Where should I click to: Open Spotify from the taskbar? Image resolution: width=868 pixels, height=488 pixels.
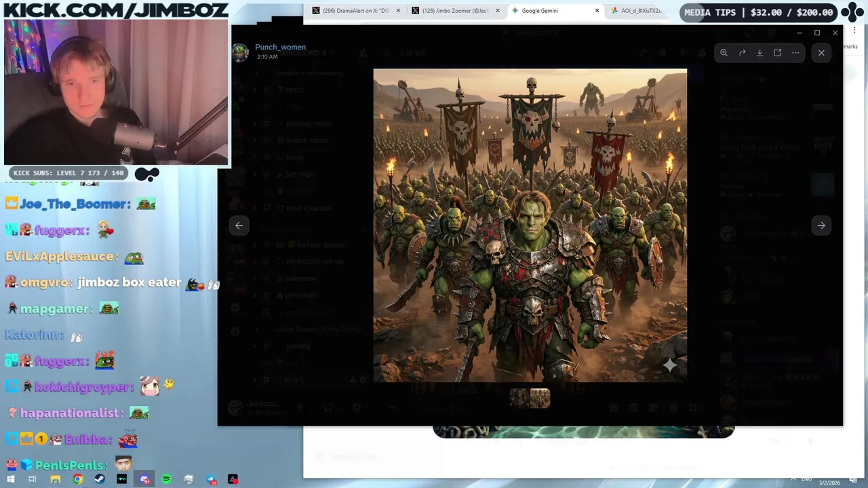(166, 479)
